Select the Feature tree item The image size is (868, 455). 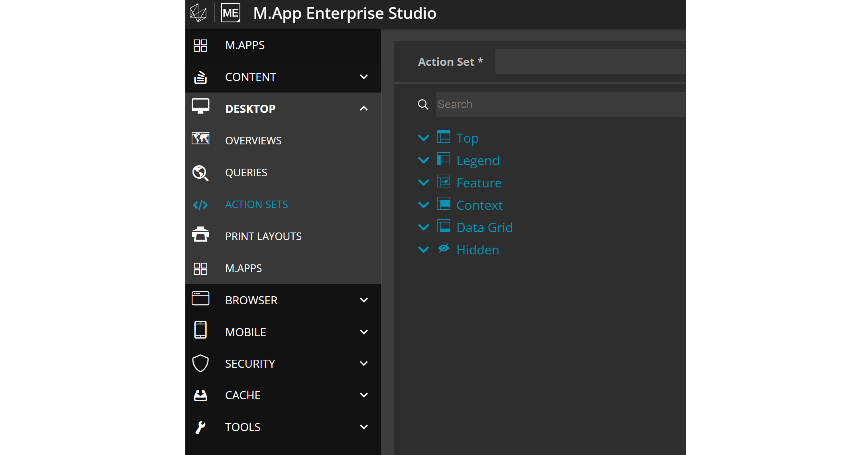[479, 183]
